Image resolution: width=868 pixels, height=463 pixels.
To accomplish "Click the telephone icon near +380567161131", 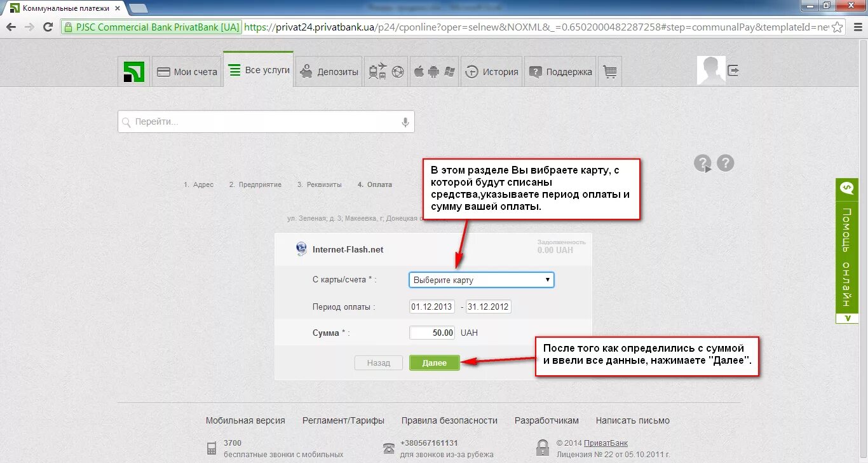I will [x=389, y=448].
